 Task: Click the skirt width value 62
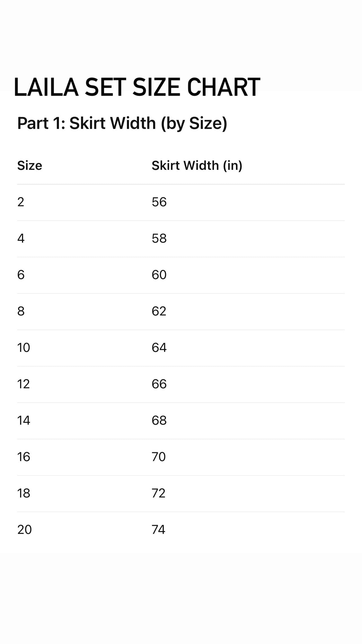click(x=159, y=311)
